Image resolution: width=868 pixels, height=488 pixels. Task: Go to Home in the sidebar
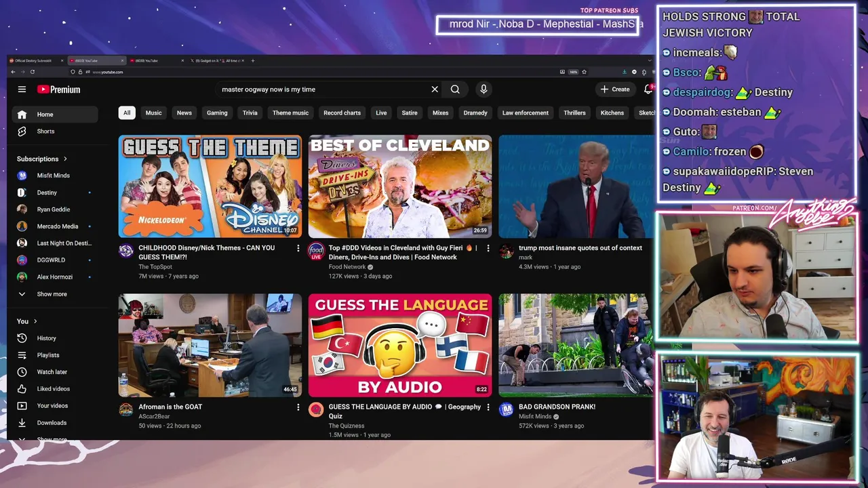point(54,115)
